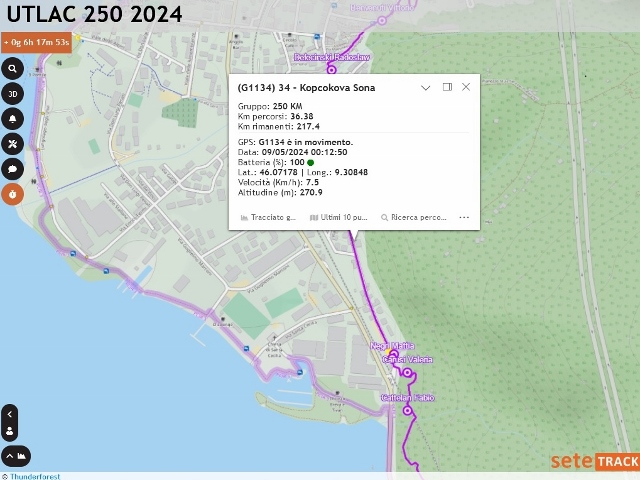Open the Thunderforest attribution link

(x=35, y=476)
